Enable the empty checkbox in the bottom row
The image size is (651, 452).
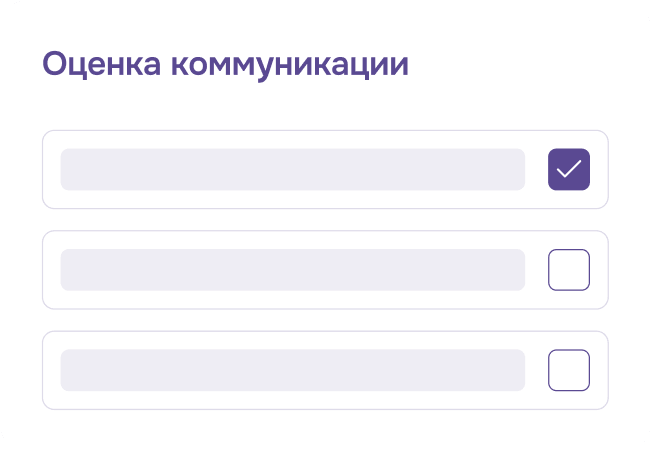click(x=569, y=370)
